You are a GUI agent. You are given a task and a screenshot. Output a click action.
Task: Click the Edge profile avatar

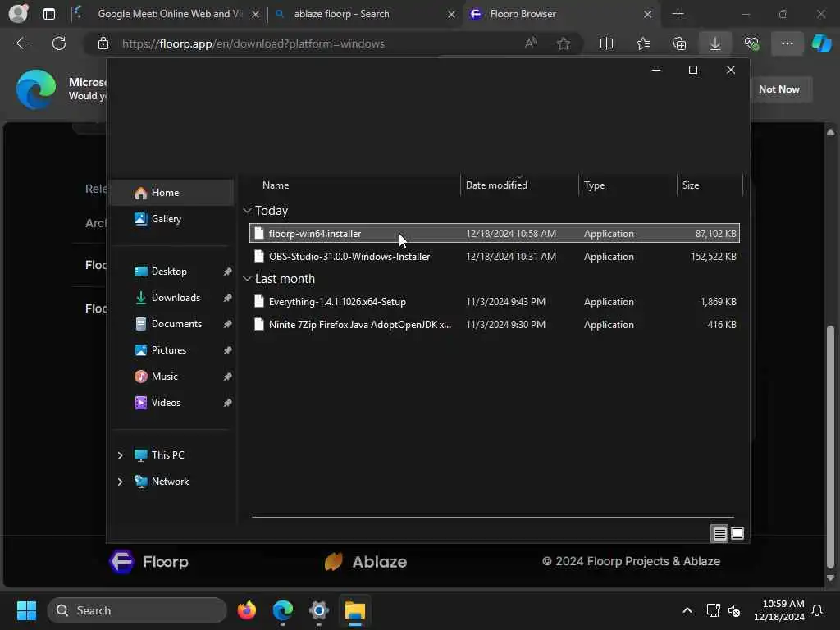[x=18, y=13]
